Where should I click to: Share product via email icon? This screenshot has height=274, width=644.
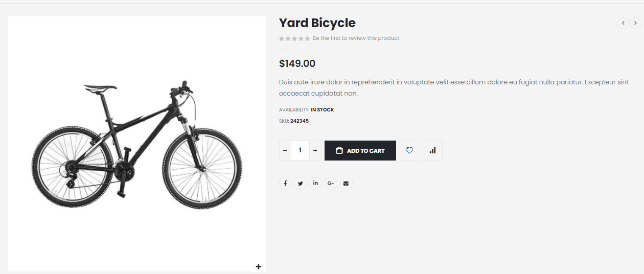346,183
